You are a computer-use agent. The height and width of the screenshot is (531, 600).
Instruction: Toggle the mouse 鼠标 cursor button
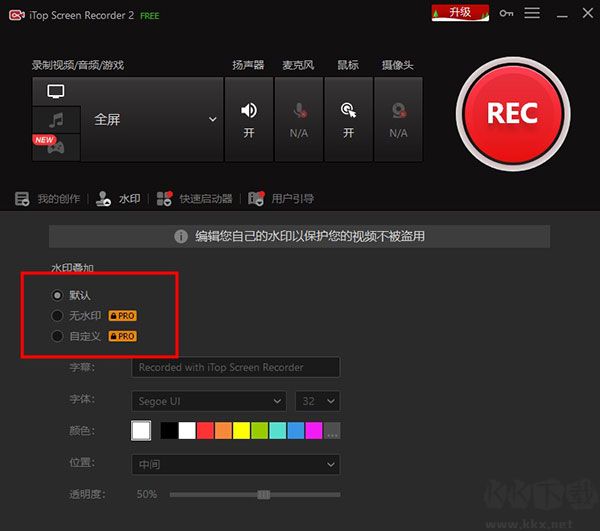pos(349,119)
